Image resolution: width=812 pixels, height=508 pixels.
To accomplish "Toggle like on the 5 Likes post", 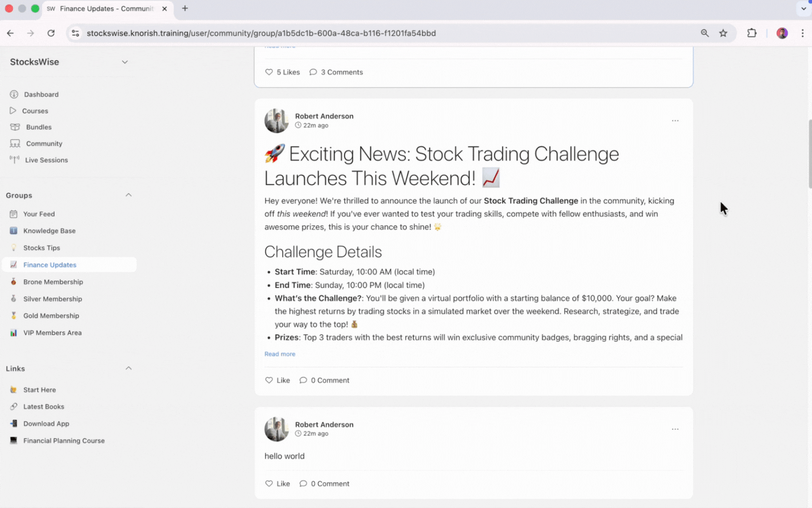I will coord(282,72).
